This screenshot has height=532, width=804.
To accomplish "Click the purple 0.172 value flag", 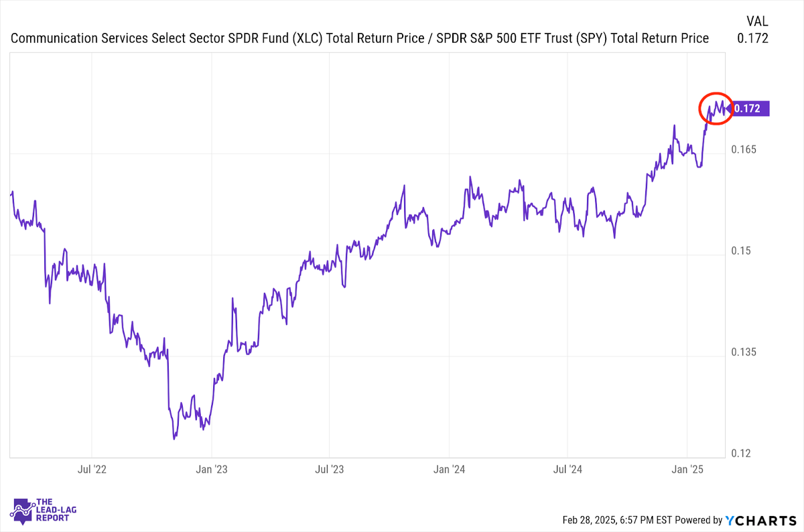I will click(749, 109).
